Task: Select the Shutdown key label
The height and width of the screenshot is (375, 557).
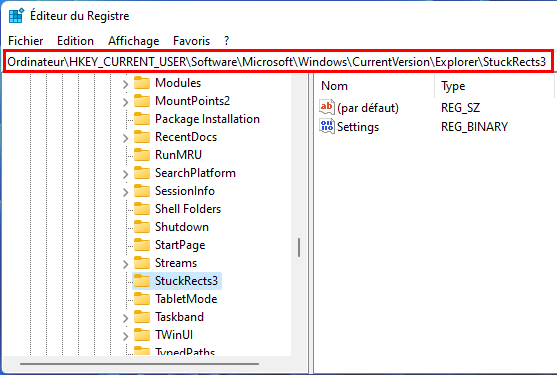Action: tap(182, 227)
